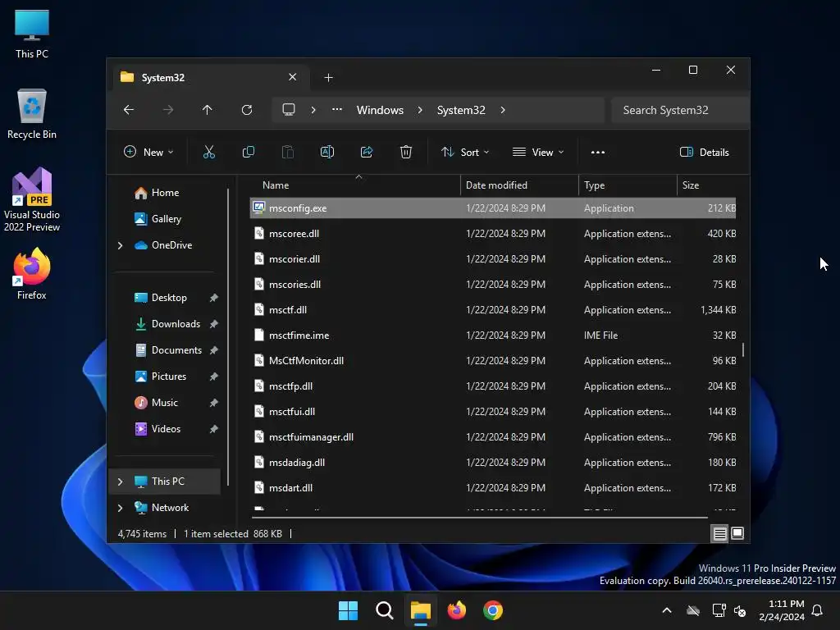
Task: Open the clock and date panel
Action: (782, 610)
